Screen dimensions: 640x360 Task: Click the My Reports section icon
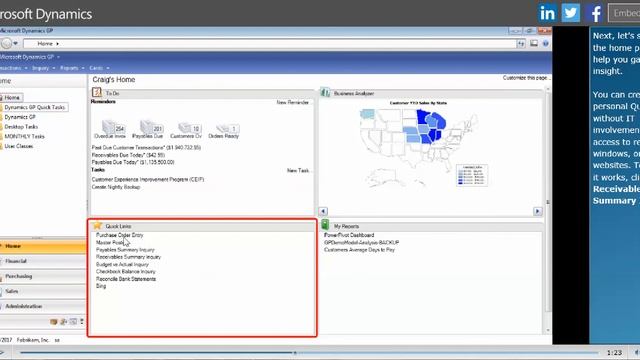tap(325, 225)
